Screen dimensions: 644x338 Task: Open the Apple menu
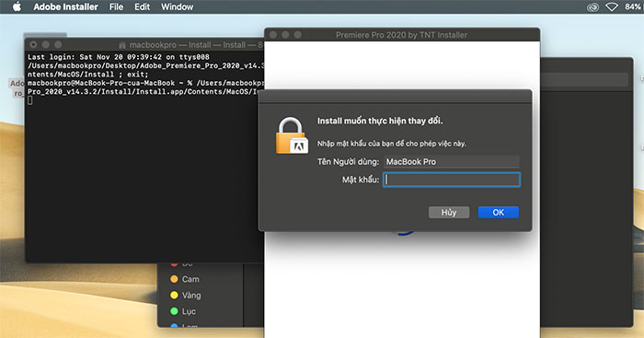coord(17,6)
